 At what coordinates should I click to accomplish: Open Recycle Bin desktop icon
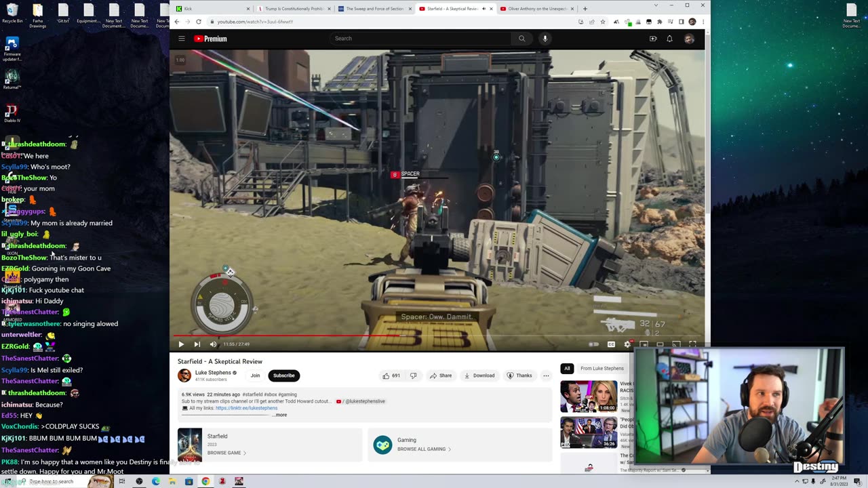point(12,14)
